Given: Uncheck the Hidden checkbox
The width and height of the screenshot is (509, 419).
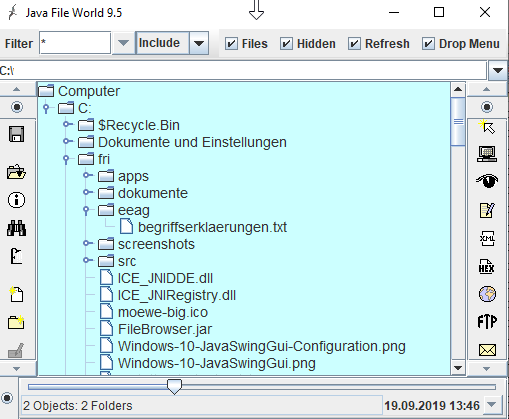Looking at the screenshot, I should pyautogui.click(x=286, y=44).
